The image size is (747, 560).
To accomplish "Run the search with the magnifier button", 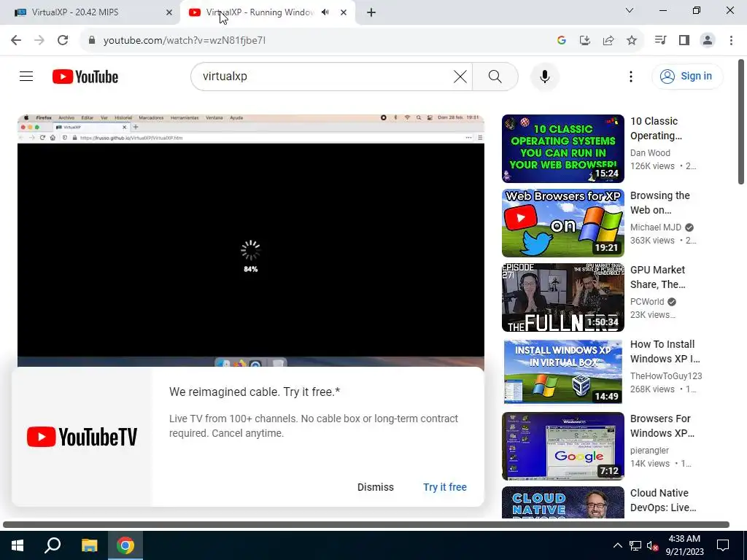I will click(x=495, y=76).
